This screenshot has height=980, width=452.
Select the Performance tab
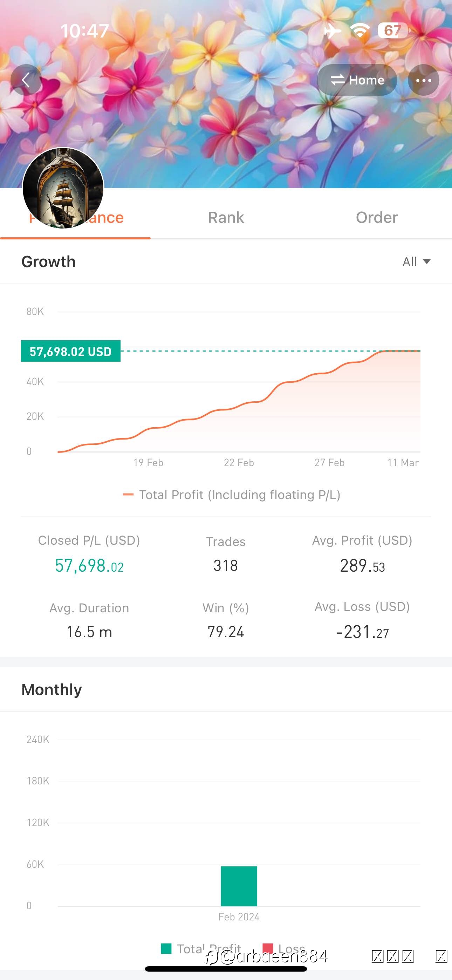point(75,217)
